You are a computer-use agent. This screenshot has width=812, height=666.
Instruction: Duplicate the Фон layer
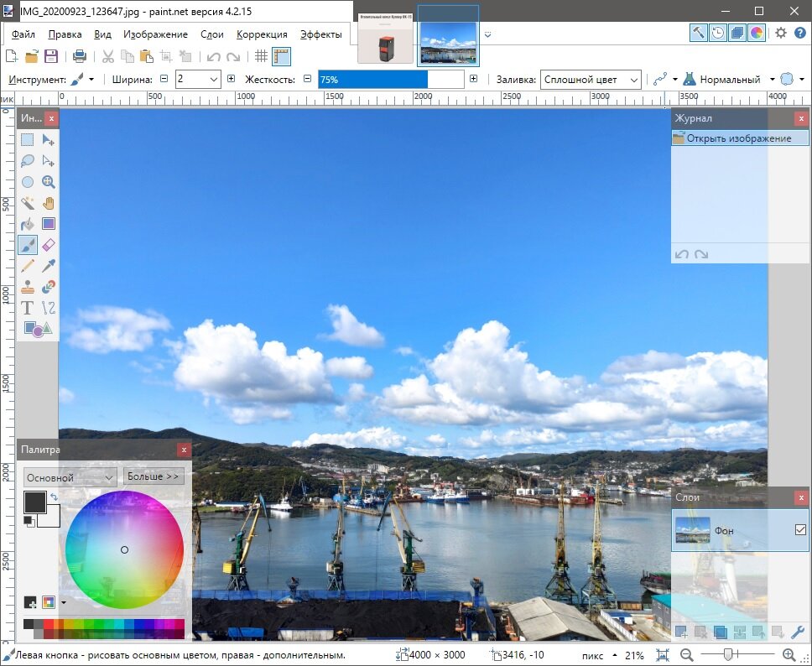tap(721, 630)
